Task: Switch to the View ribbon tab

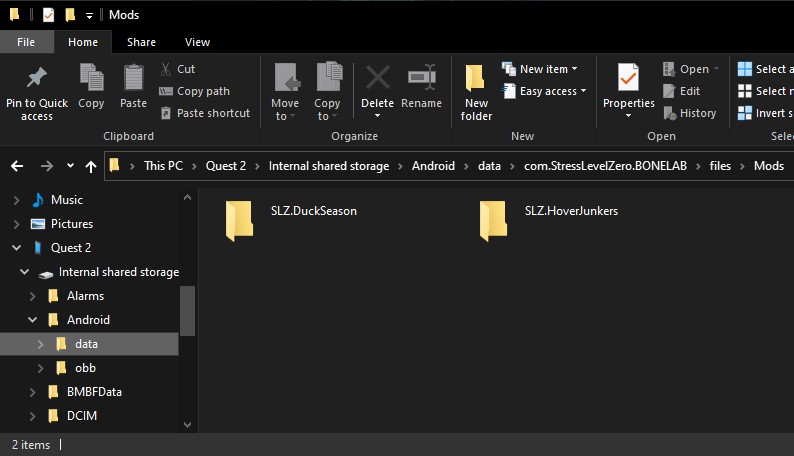Action: coord(198,42)
